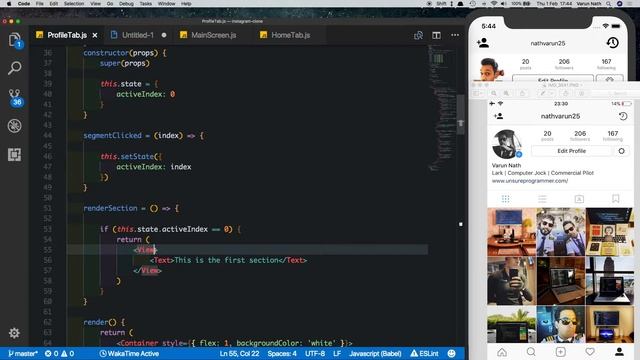Click the segmentClicked function name
The width and height of the screenshot is (640, 360).
(112, 136)
